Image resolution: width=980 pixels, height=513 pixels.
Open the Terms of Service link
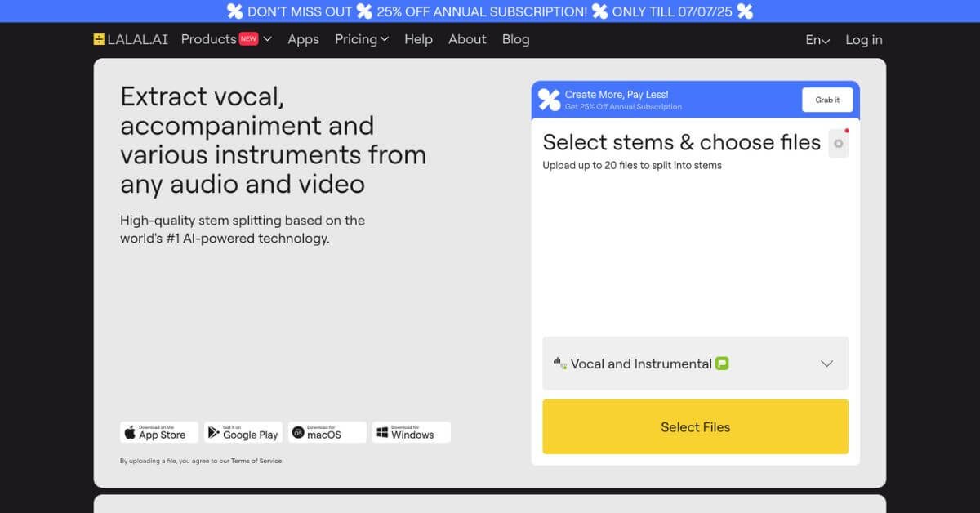[256, 461]
